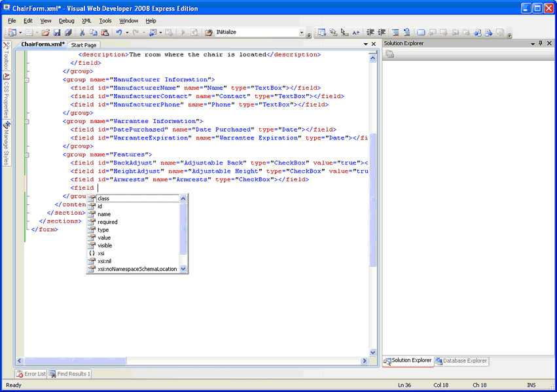Image resolution: width=557 pixels, height=392 pixels.
Task: Choose 'required' attribute from IntelliSense list
Action: point(134,222)
